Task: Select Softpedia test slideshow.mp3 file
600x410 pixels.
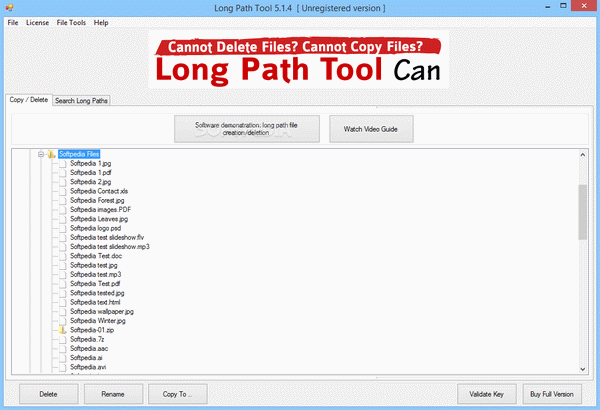Action: click(x=110, y=247)
